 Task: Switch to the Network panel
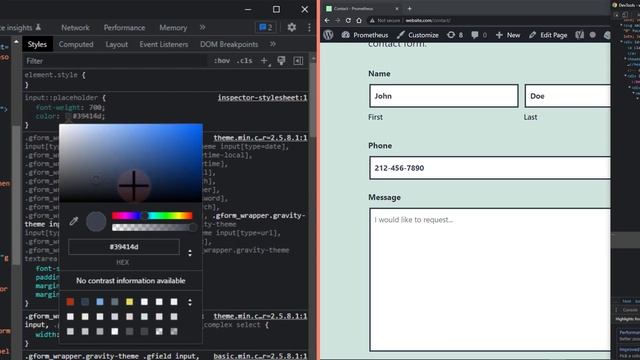coord(75,28)
